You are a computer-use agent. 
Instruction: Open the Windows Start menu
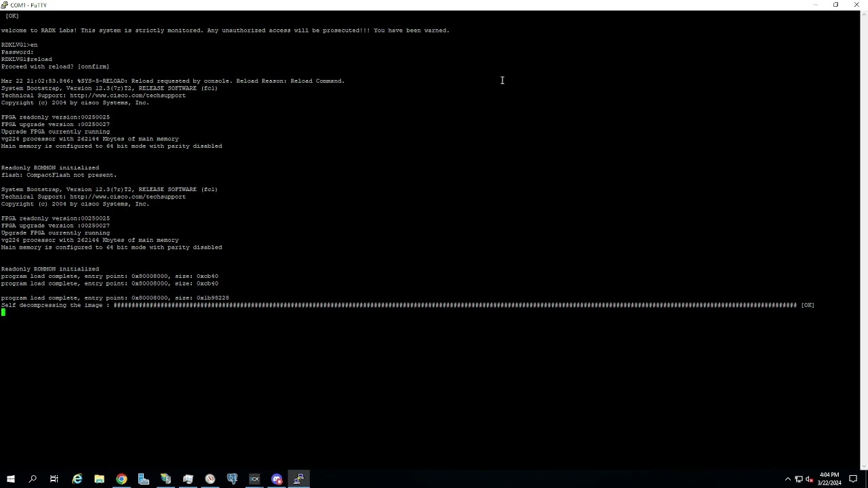click(10, 479)
